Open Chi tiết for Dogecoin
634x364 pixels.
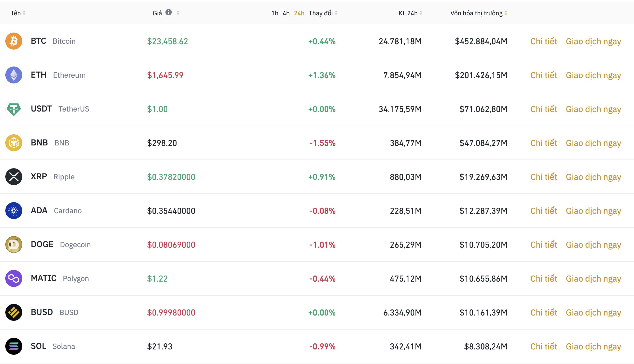544,245
